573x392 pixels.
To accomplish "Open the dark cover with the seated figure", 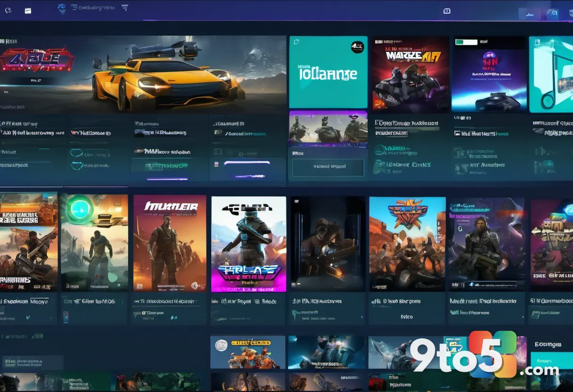I will pyautogui.click(x=327, y=244).
